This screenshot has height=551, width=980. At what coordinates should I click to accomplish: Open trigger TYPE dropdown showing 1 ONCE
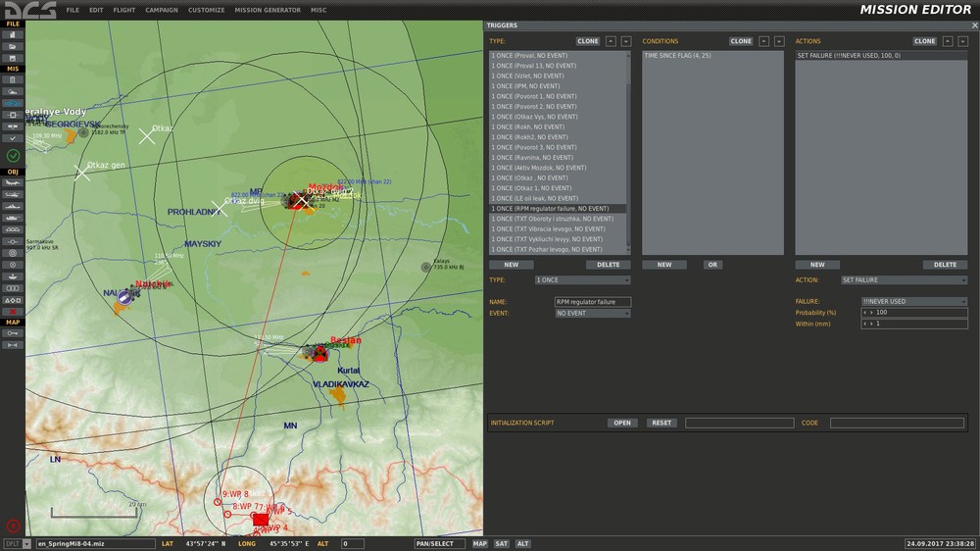(x=582, y=280)
